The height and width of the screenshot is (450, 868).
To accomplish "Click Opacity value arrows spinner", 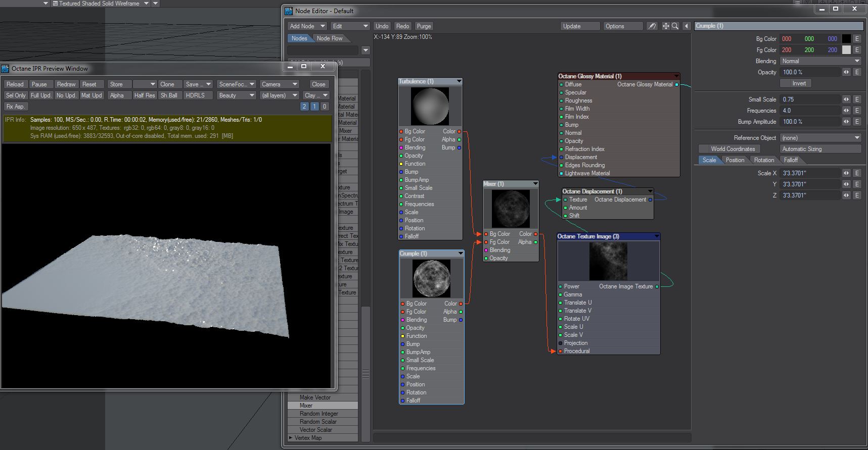I will 846,72.
